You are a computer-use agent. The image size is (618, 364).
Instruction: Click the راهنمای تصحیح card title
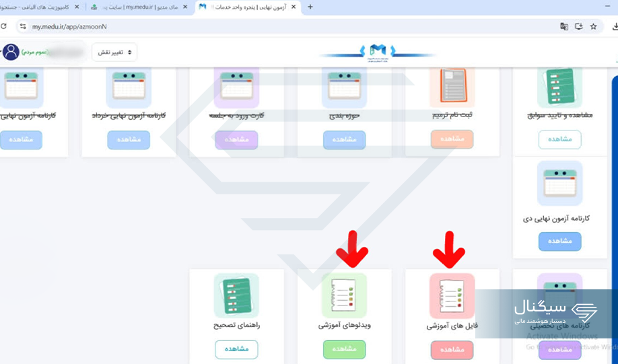coord(236,326)
